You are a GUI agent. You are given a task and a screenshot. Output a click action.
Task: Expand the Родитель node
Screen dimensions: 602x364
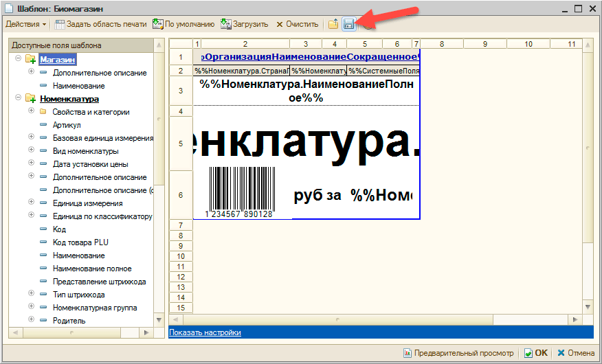[x=31, y=319]
